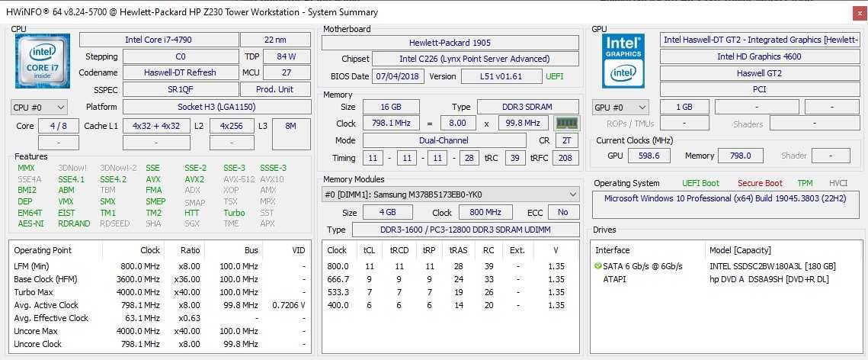
Task: Click the RDRAND feature label
Action: point(74,223)
